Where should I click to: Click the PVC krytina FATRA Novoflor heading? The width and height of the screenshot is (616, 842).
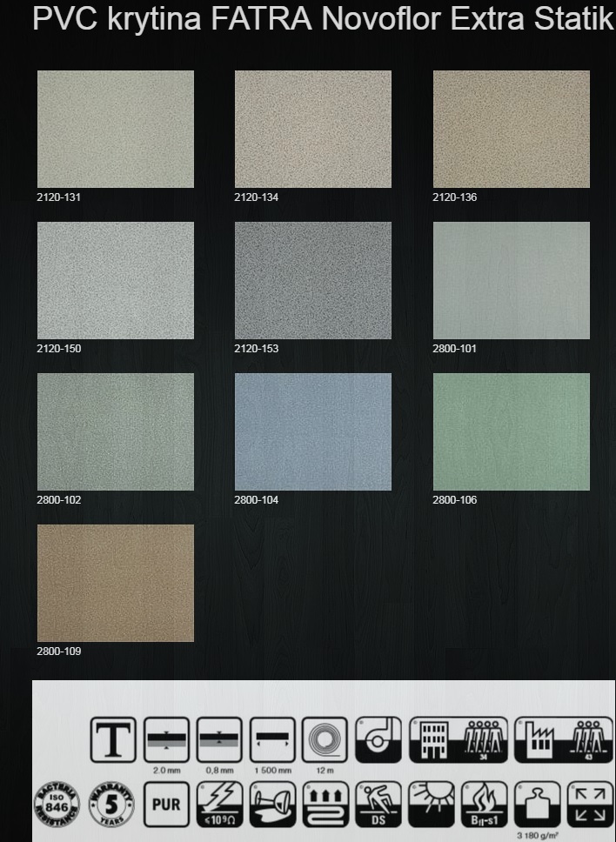coord(324,19)
